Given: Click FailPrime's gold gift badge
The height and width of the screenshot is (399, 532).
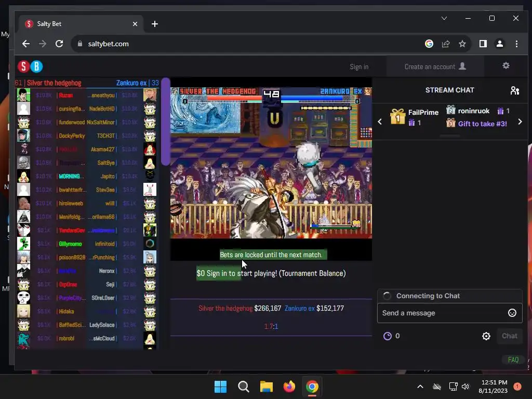Looking at the screenshot, I should [397, 117].
